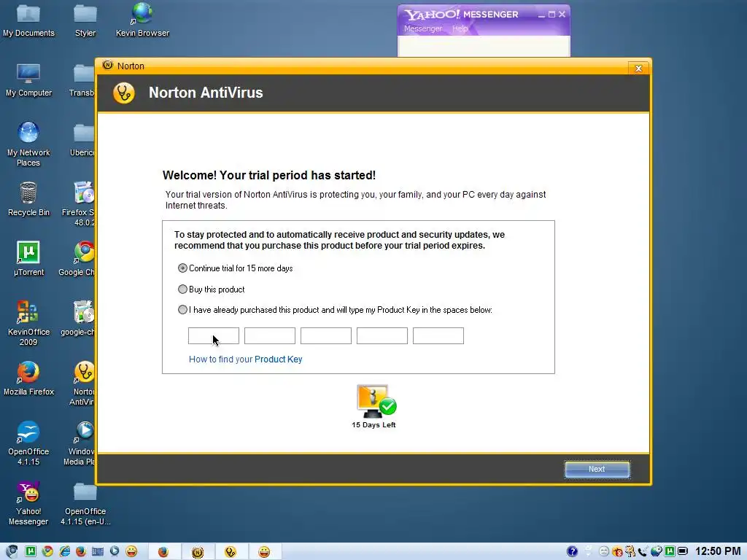Select KevinOffice 2009 desktop shortcut
The width and height of the screenshot is (747, 560).
tap(28, 323)
